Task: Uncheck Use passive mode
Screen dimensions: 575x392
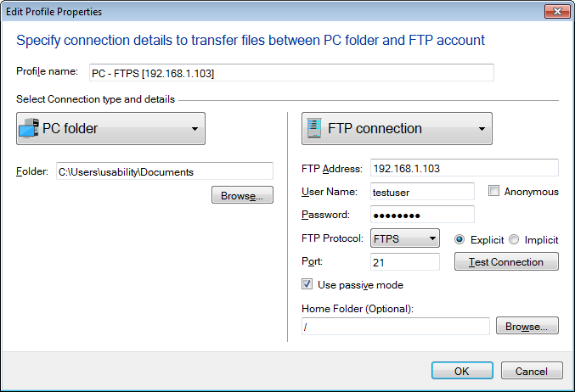Action: click(x=307, y=285)
